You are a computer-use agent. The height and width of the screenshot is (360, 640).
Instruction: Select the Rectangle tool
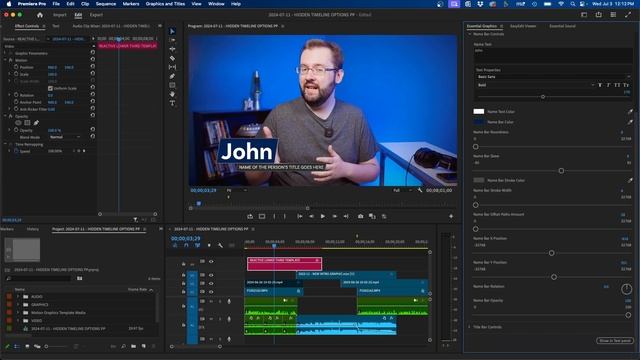tap(172, 85)
